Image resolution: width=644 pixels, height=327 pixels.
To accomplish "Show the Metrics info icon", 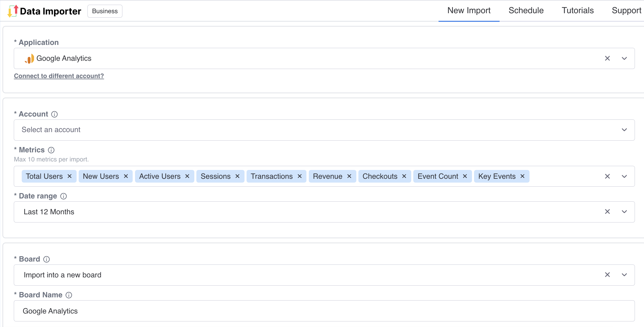I will 51,150.
